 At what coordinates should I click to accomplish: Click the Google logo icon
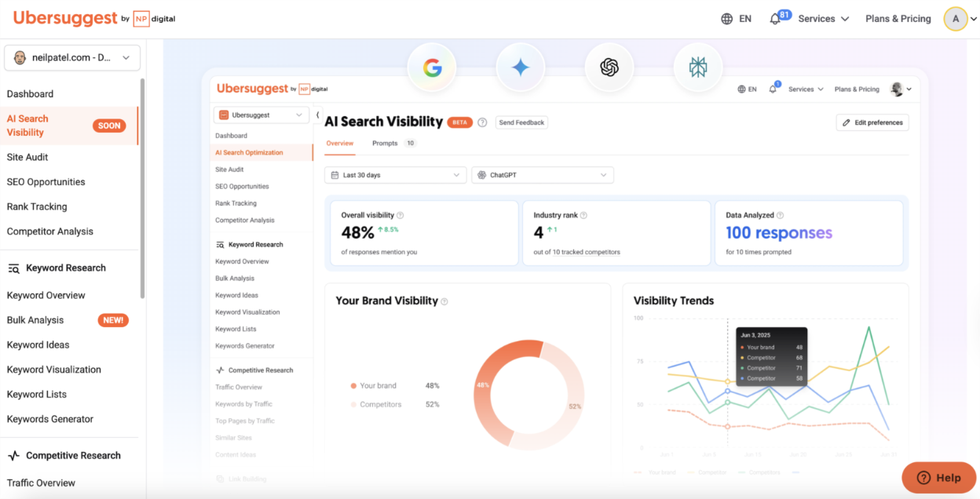pos(432,67)
